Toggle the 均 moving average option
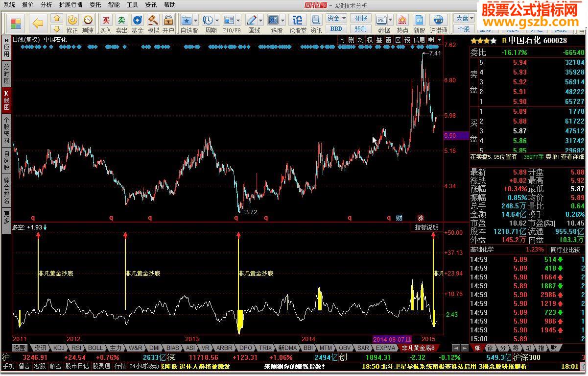 click(361, 40)
